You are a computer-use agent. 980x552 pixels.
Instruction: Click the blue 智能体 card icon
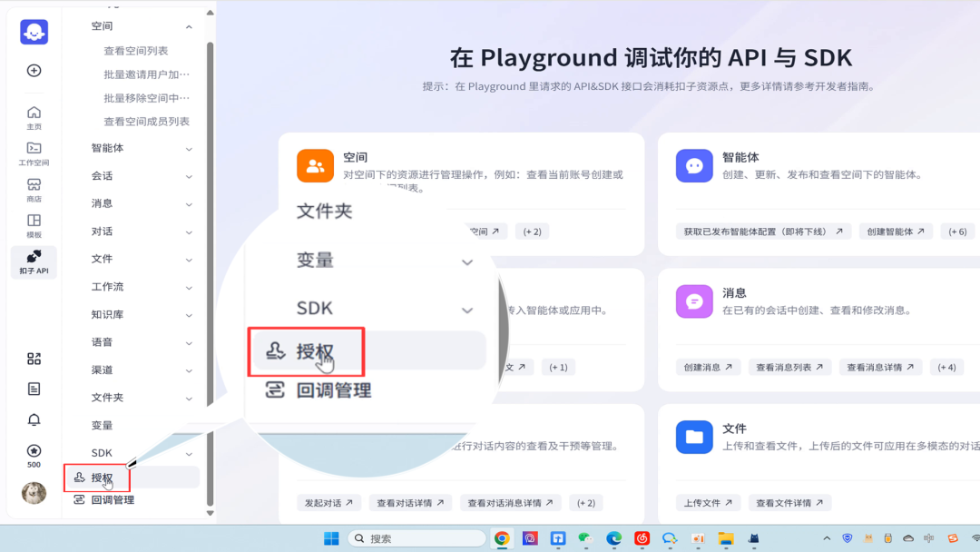pyautogui.click(x=694, y=165)
